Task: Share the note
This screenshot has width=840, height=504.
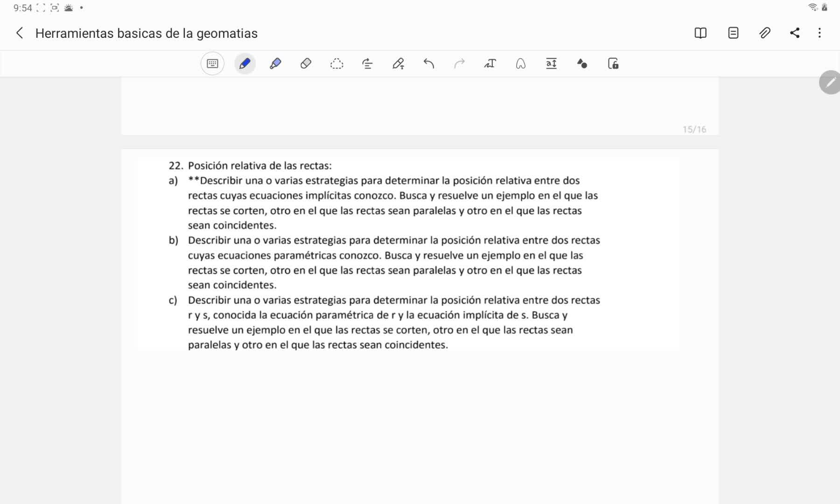Action: click(x=795, y=33)
